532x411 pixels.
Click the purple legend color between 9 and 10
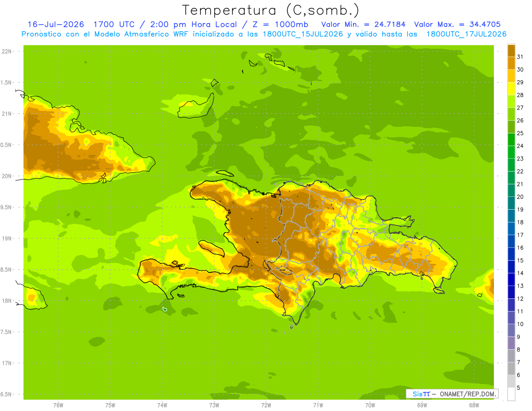[x=511, y=330]
